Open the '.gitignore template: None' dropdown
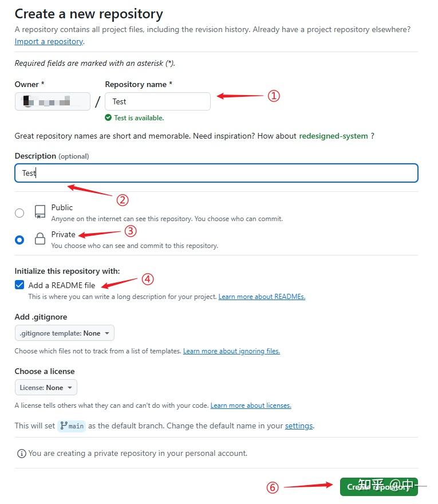 pos(64,332)
